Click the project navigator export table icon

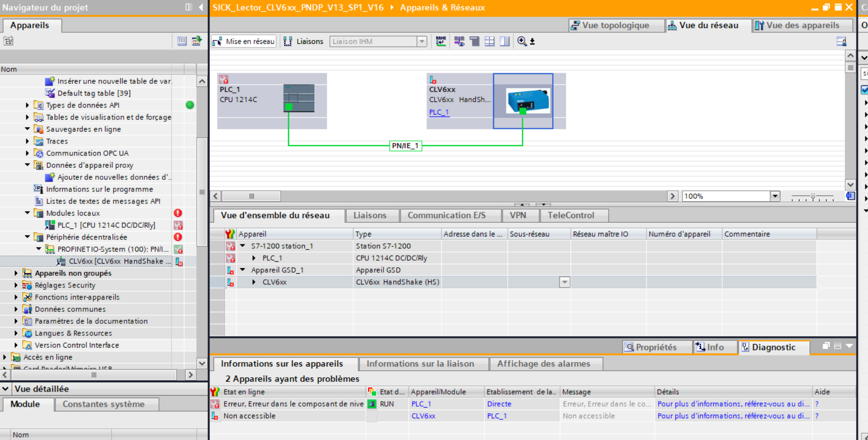point(197,41)
